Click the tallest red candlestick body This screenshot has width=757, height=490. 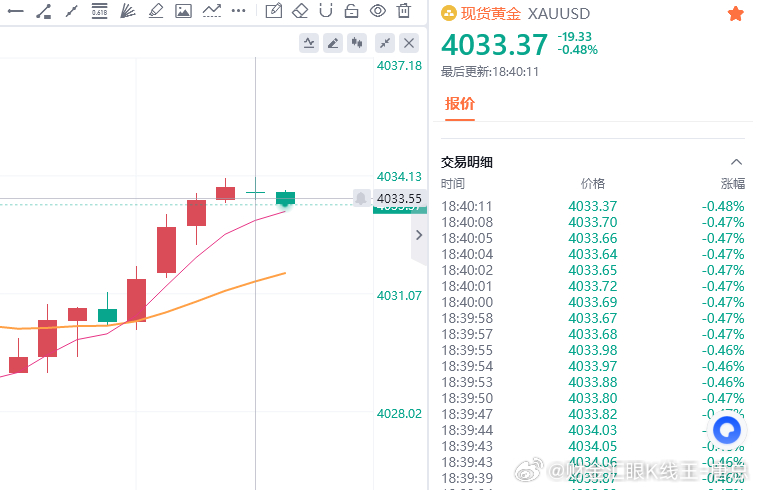click(167, 250)
